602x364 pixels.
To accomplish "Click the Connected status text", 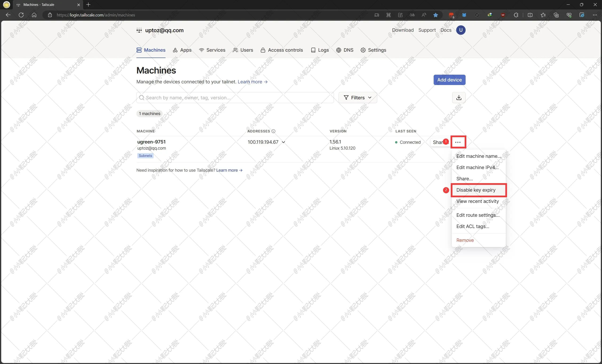I will 410,142.
